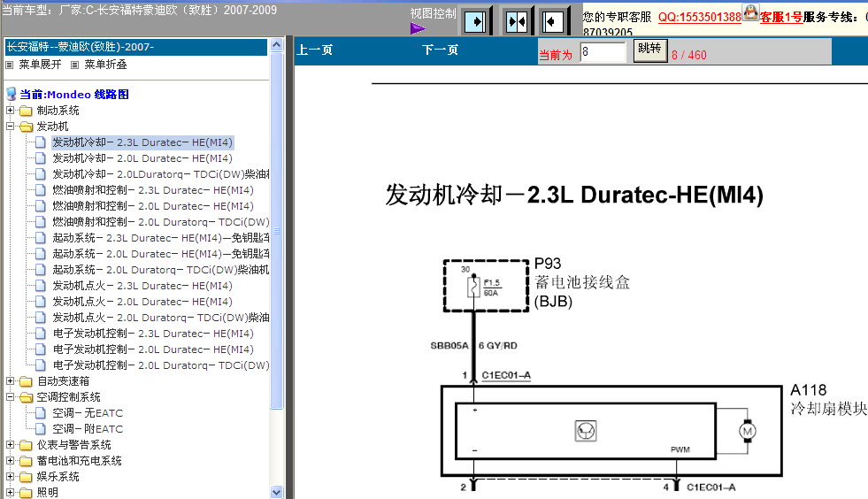This screenshot has width=868, height=499.
Task: Select the 长安福特--蒙迪欧(致胜)-2007- header
Action: click(136, 47)
